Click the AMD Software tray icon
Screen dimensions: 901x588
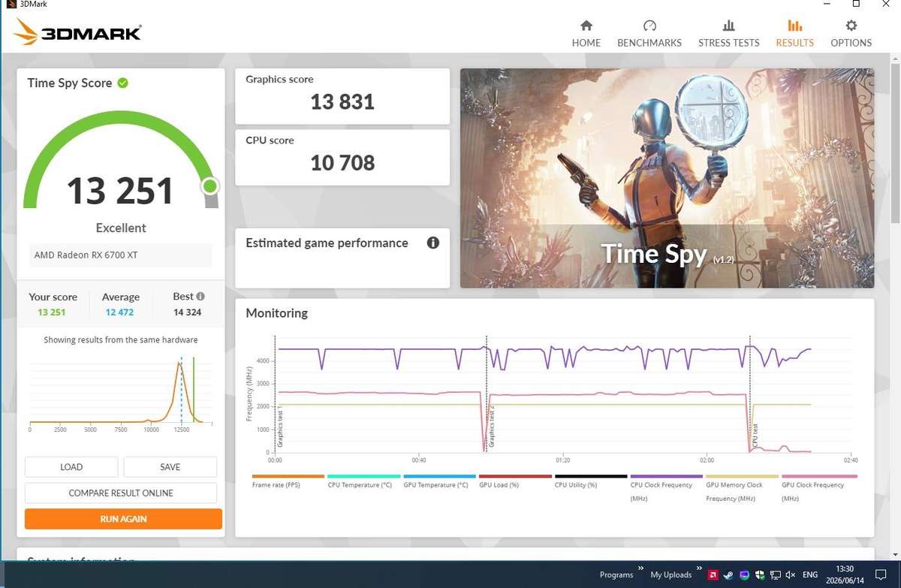click(x=712, y=574)
